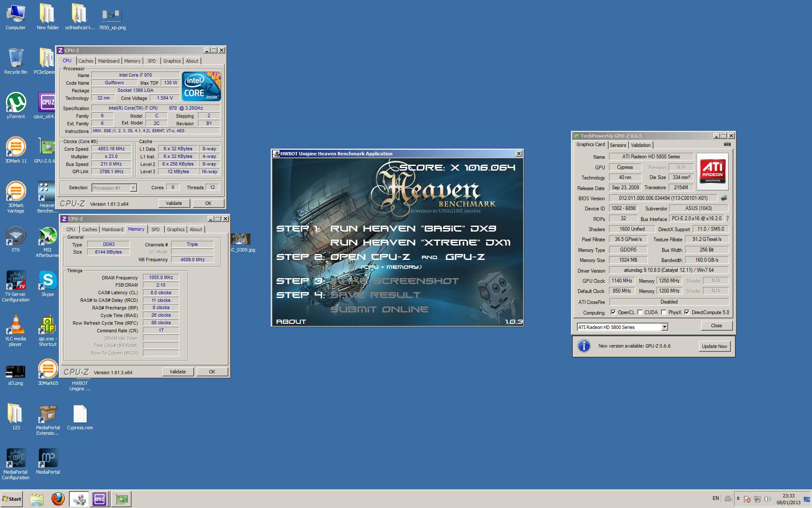Open the Recycle Bin icon
The image size is (812, 508).
point(15,61)
